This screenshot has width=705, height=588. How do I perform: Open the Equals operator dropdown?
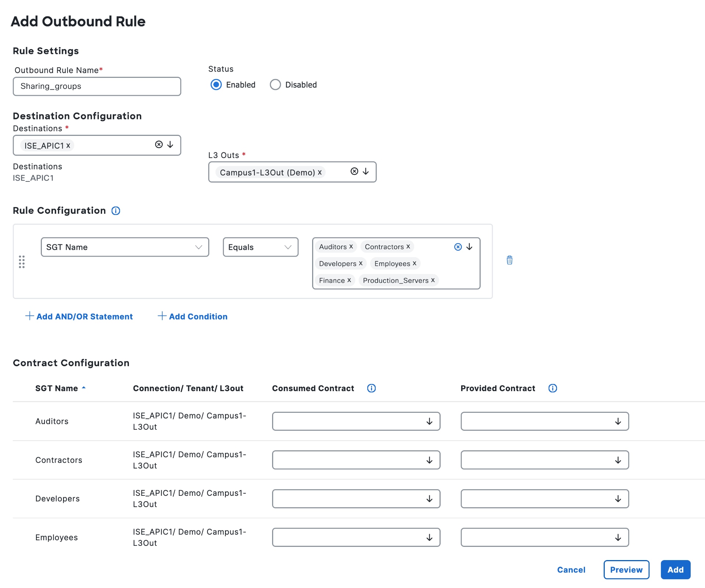point(260,247)
